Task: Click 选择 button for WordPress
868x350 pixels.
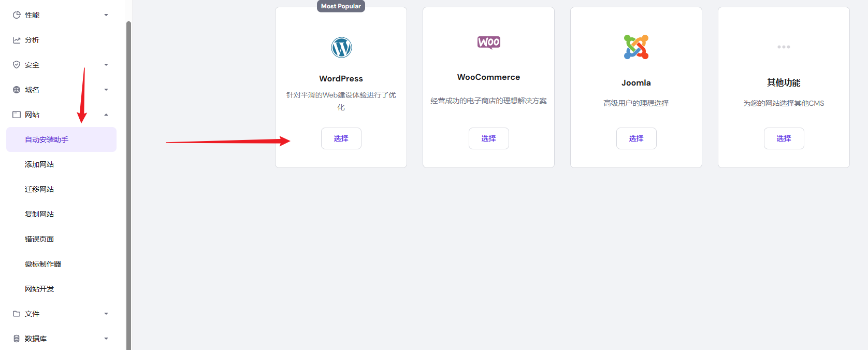Action: click(341, 138)
